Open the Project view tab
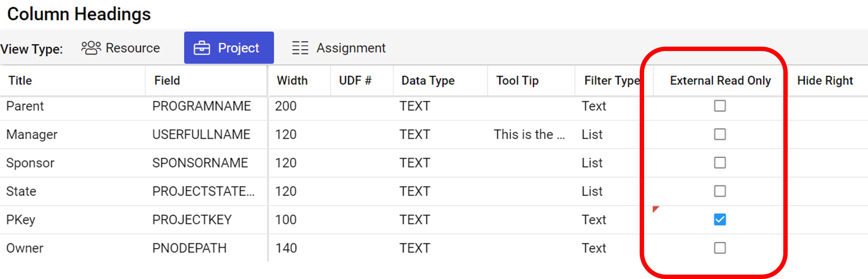The height and width of the screenshot is (279, 868). [x=229, y=47]
